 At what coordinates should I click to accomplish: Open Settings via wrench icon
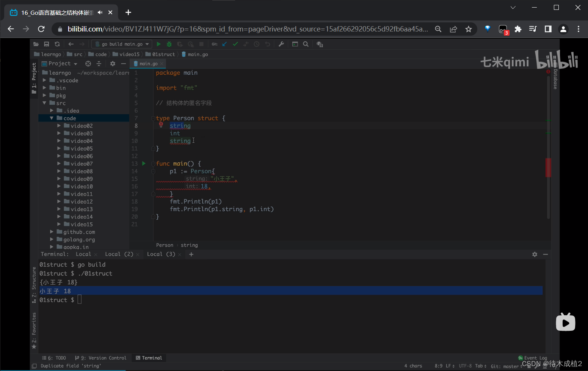(x=281, y=44)
